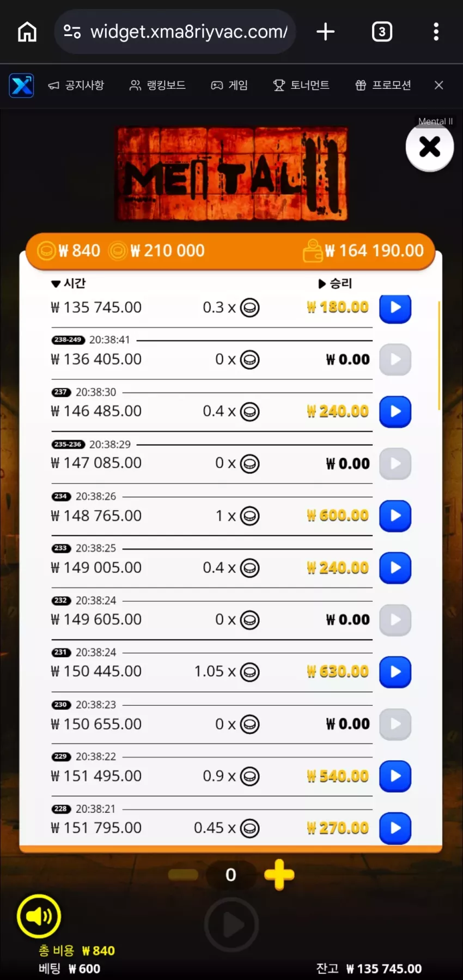Viewport: 463px width, 980px height.
Task: Sort history by 승리 column
Action: (x=335, y=283)
